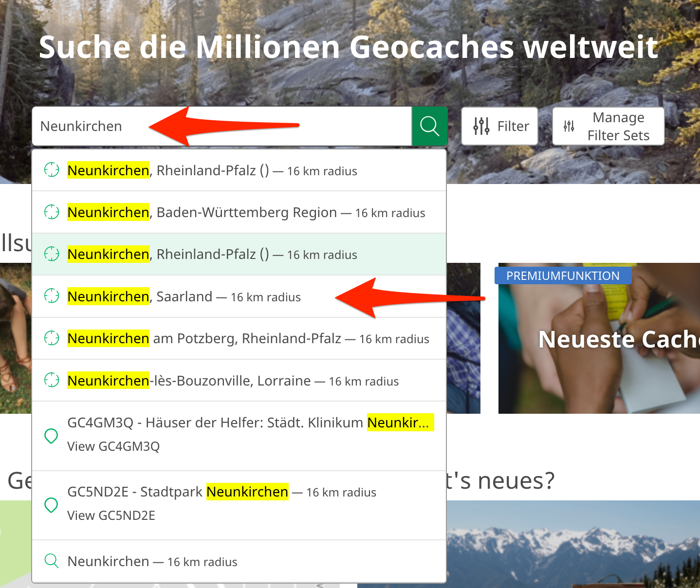Click location icon beside Neunkirchen-lès-Bouzonville
This screenshot has height=588, width=700.
click(52, 380)
